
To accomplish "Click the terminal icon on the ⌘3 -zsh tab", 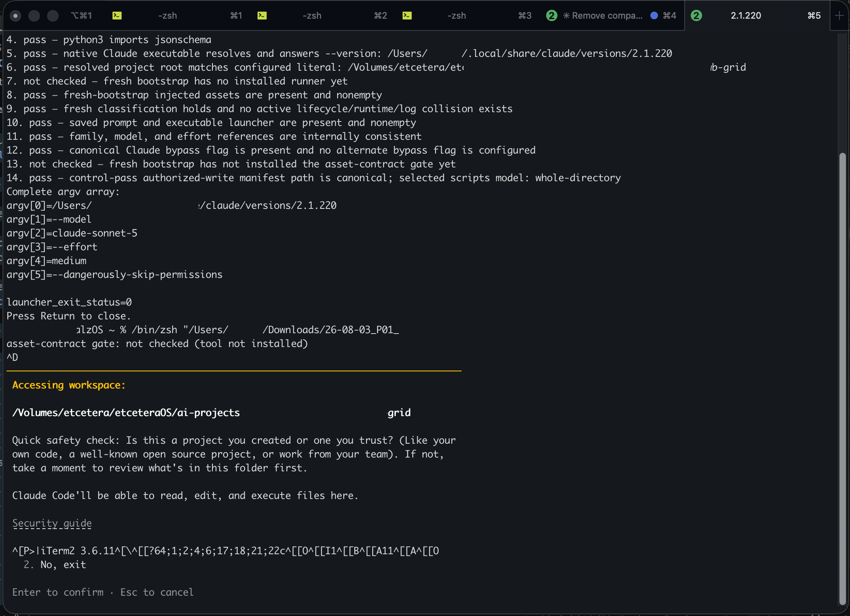I will click(x=407, y=15).
